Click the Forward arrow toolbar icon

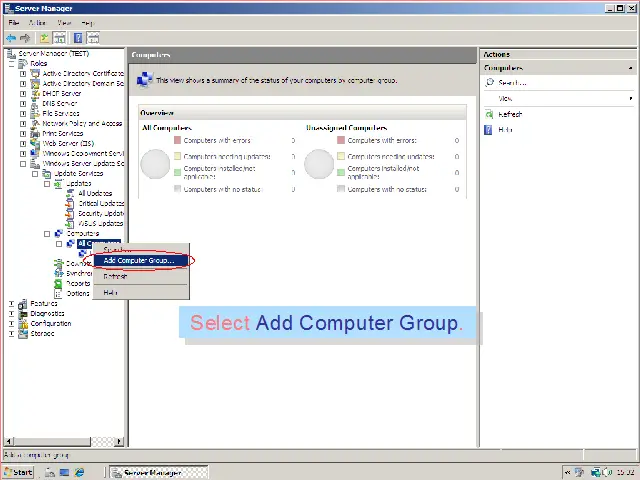(25, 38)
